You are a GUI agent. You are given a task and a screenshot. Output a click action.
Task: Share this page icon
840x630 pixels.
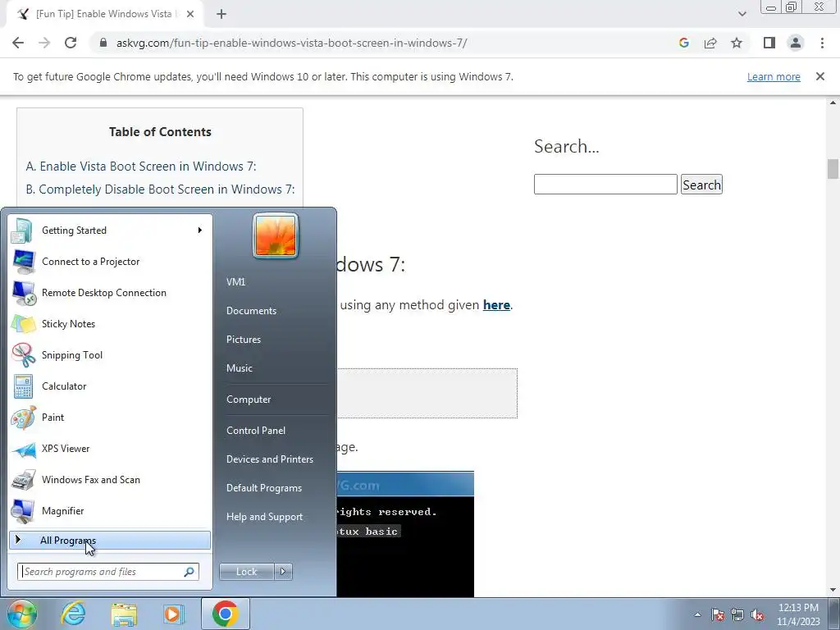[710, 43]
